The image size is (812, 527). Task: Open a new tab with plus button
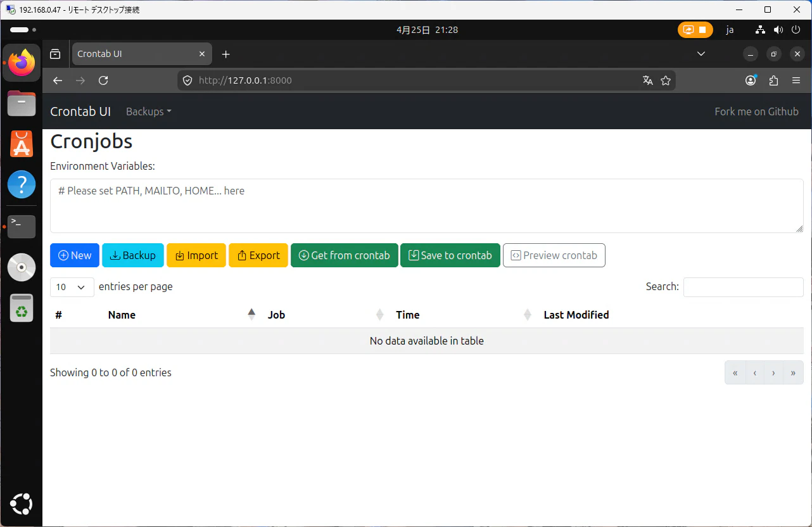tap(225, 54)
